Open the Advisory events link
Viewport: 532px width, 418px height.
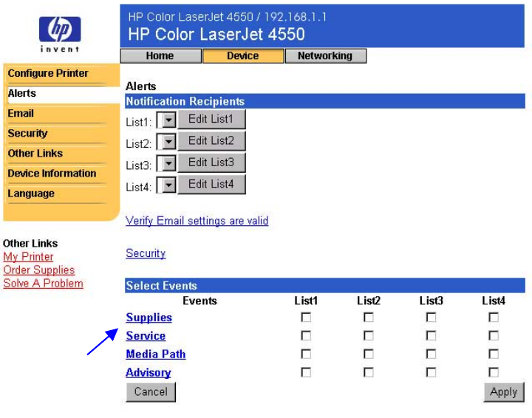point(149,372)
